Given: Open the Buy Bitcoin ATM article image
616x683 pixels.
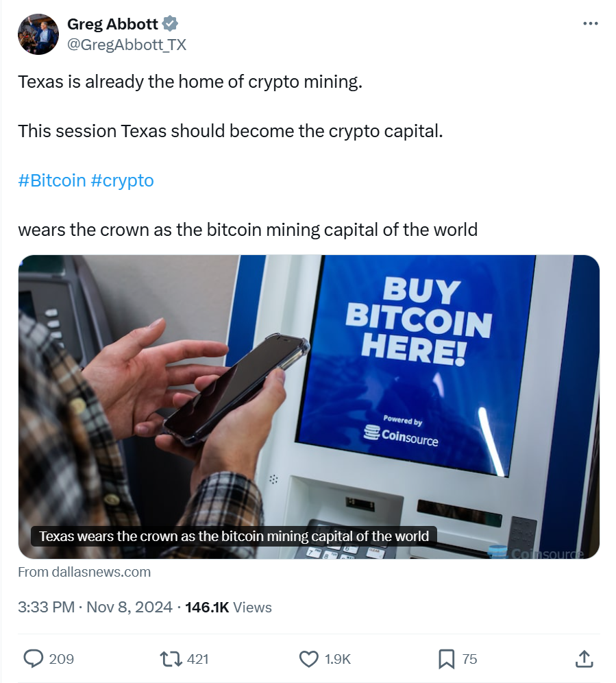Looking at the screenshot, I should [x=308, y=407].
